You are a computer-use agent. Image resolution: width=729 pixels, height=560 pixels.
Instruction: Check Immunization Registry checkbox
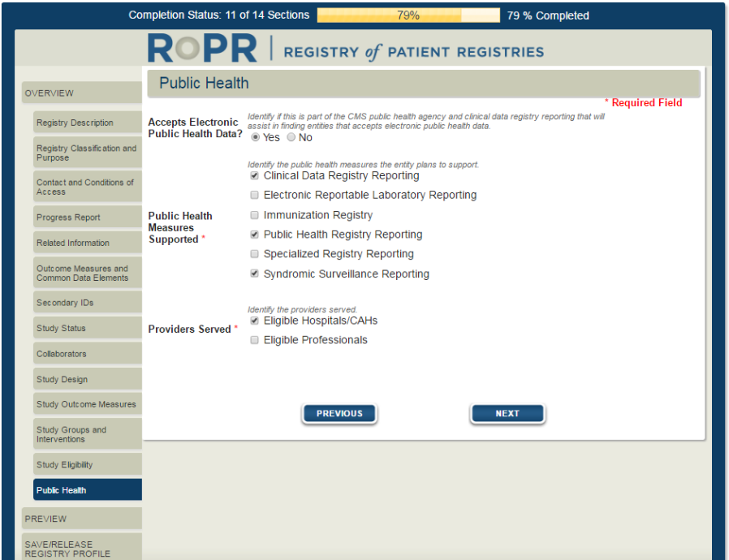[254, 215]
